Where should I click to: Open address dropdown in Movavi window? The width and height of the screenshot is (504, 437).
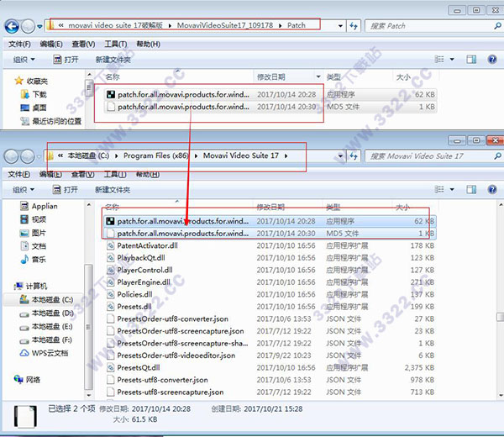[x=340, y=156]
